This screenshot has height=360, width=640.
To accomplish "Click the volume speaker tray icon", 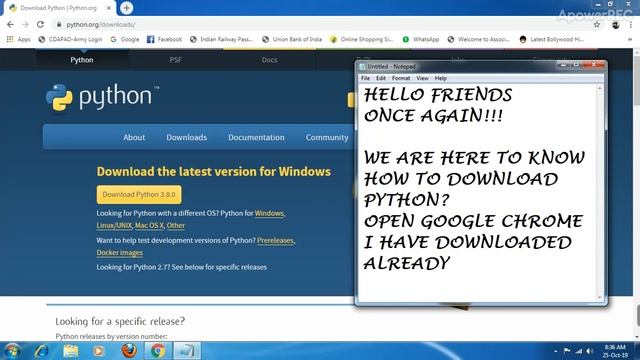I will coord(590,351).
